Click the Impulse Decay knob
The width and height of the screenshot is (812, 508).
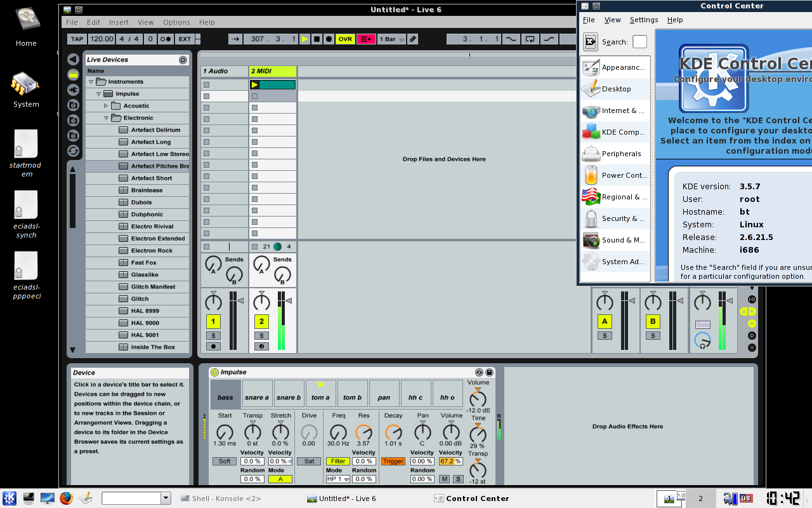(x=393, y=433)
